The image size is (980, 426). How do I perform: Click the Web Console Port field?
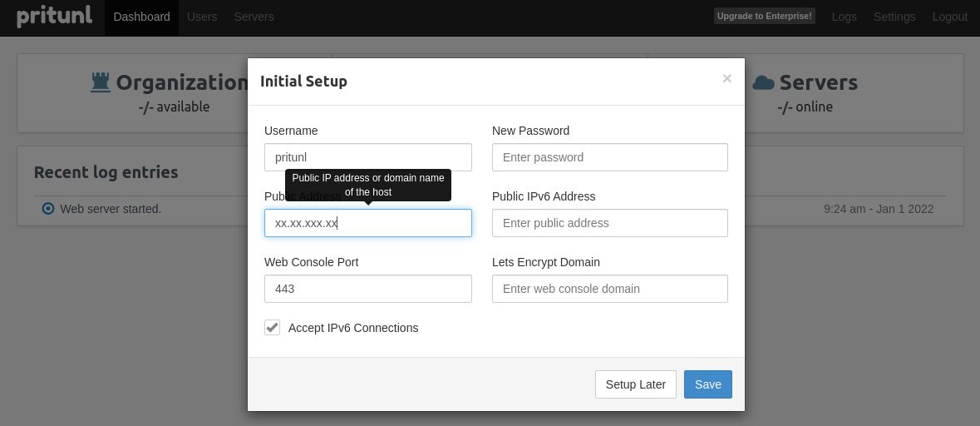[367, 289]
